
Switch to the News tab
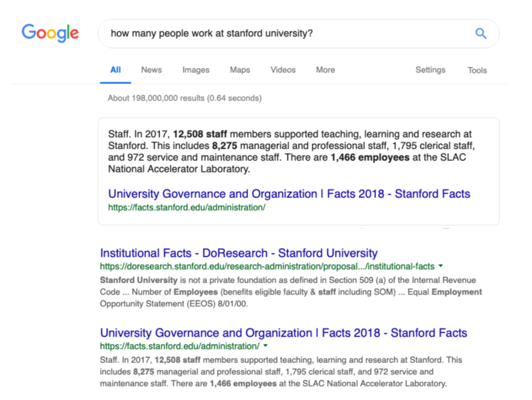(x=151, y=70)
